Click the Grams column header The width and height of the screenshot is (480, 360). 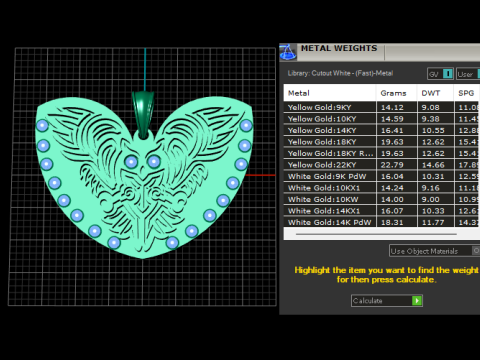click(397, 93)
